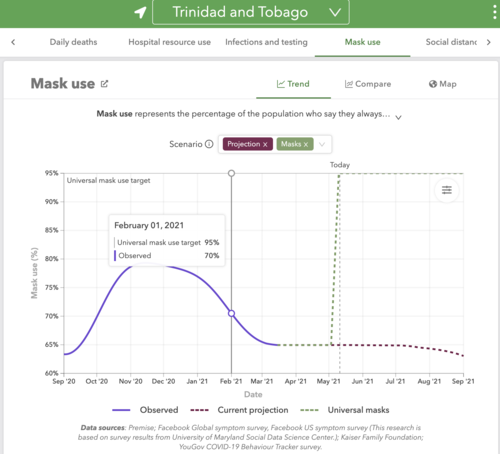This screenshot has height=454, width=500.
Task: Toggle Current projection series in legend
Action: (x=239, y=410)
